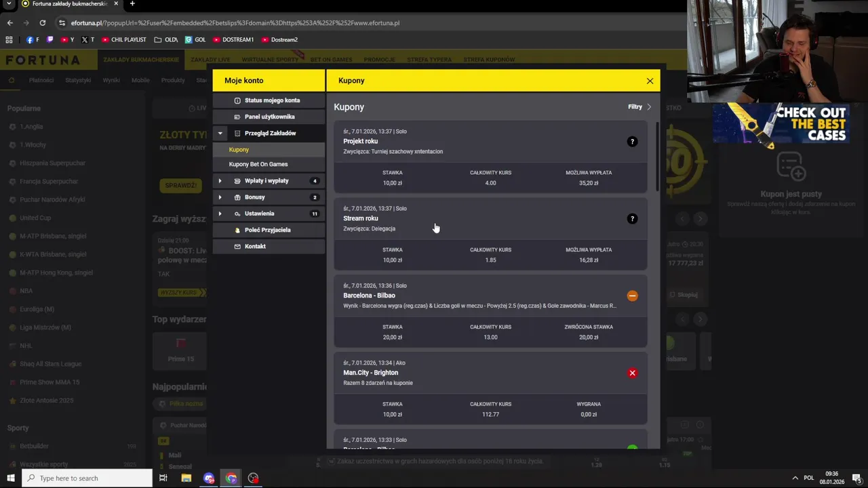The width and height of the screenshot is (868, 488).
Task: Open the GOL bookmark
Action: [195, 40]
